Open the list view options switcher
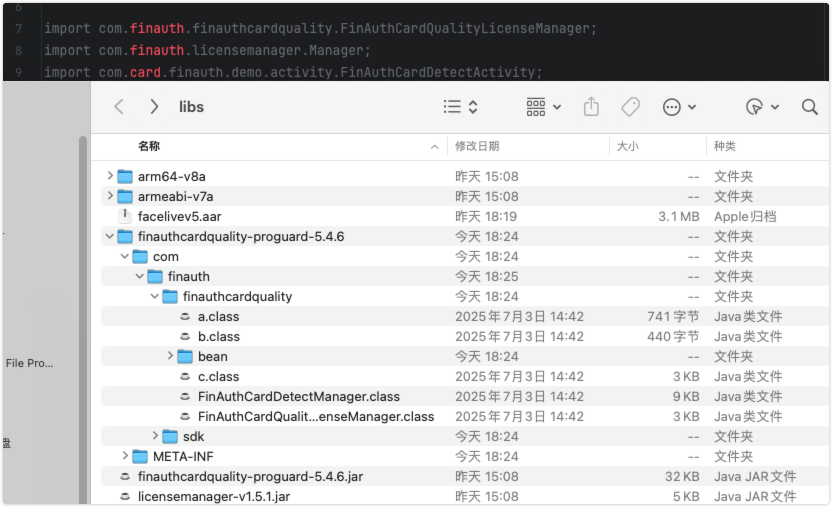 461,107
